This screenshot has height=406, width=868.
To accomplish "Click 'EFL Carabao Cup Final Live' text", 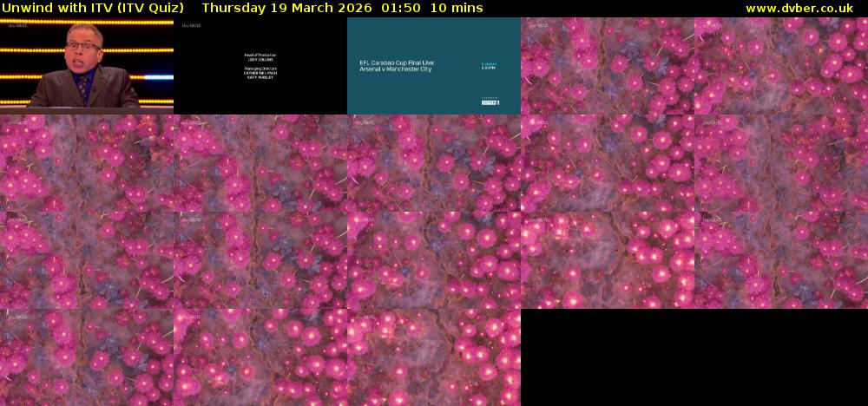I will (x=397, y=63).
